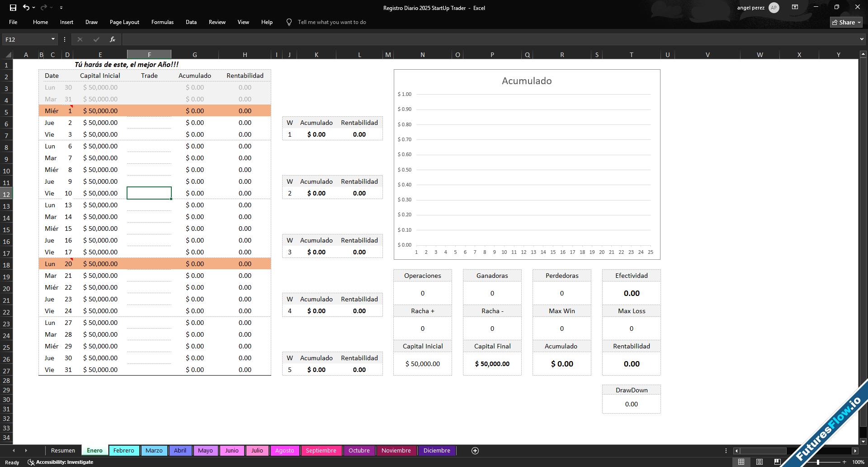Screen dimensions: 868x467
Task: Open the Diciembre sheet tab
Action: 436,450
